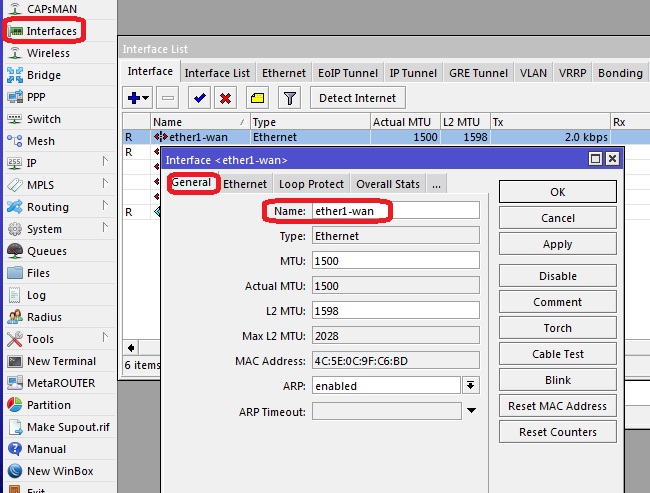This screenshot has width=650, height=493.
Task: Open the Loop Protect tab
Action: 311,184
